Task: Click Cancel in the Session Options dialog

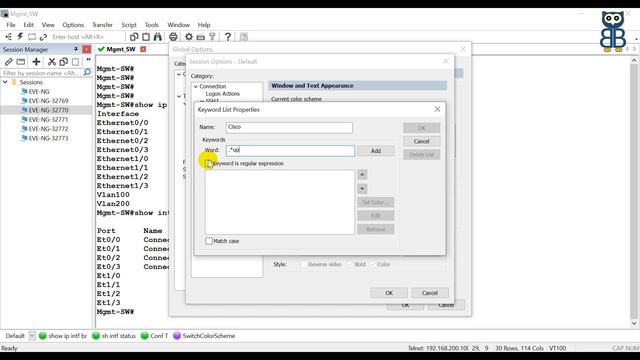Action: point(429,293)
